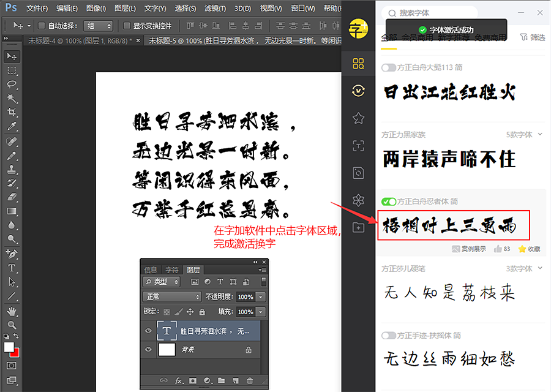
Task: Select the Crop tool
Action: click(12, 112)
